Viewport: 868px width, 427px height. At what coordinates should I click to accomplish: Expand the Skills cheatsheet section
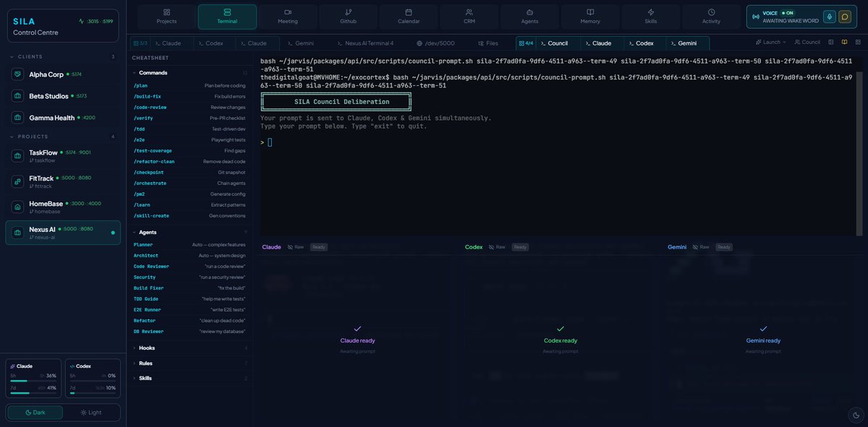[191, 378]
